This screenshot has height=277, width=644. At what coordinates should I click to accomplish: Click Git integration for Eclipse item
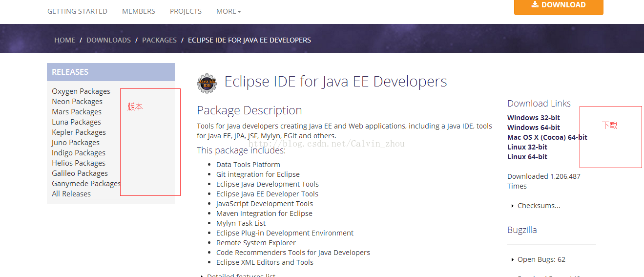click(258, 174)
